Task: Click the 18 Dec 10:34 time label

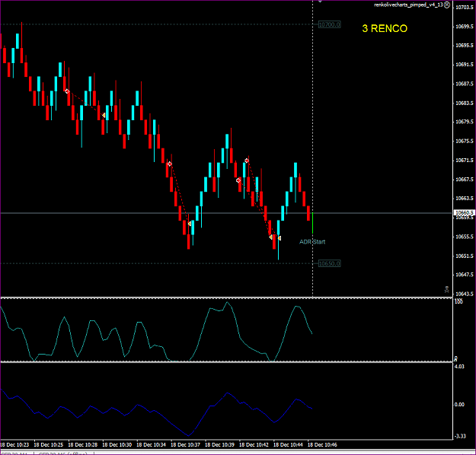Action: click(152, 444)
